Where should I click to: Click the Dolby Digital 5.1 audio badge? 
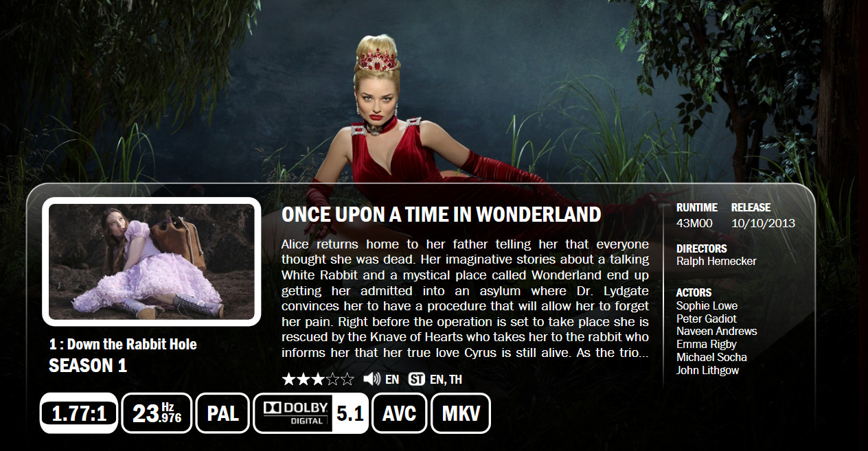311,413
